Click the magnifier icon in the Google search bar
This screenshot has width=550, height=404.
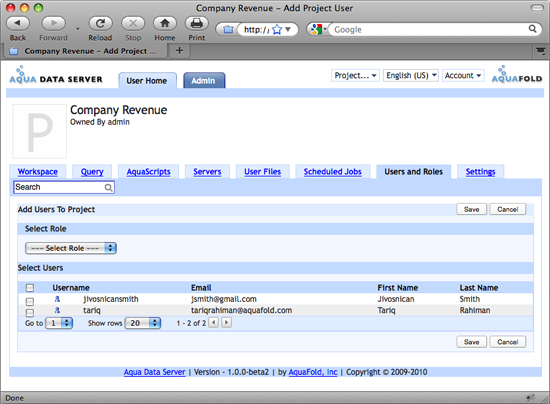click(x=532, y=29)
